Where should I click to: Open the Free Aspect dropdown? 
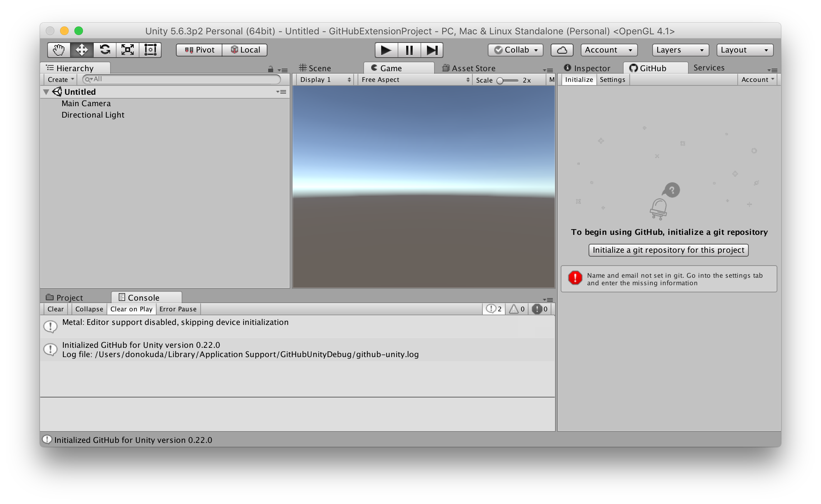(415, 80)
